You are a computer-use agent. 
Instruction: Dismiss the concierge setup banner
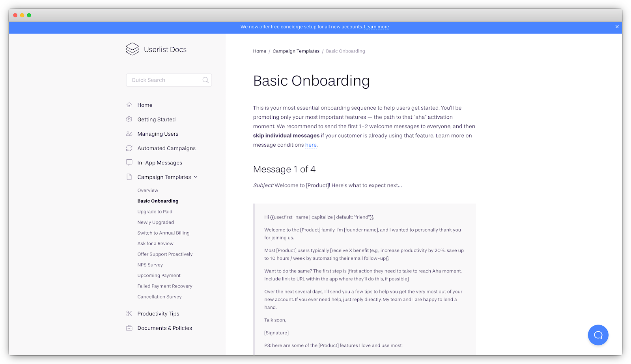(x=617, y=27)
